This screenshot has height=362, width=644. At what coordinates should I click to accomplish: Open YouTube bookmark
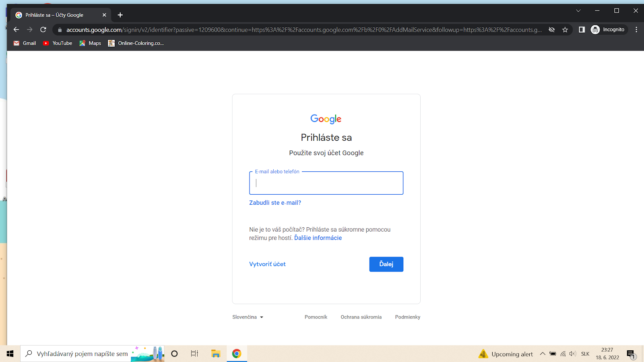58,43
